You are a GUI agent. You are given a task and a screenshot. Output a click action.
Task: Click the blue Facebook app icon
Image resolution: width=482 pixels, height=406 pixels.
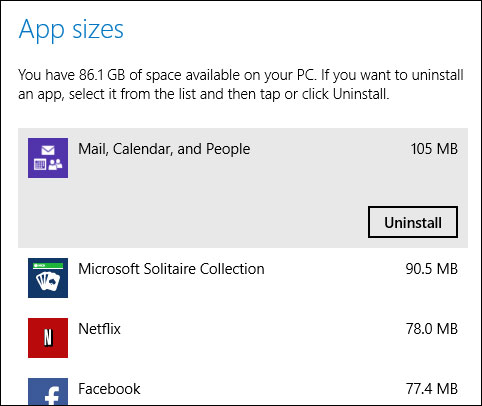(48, 392)
